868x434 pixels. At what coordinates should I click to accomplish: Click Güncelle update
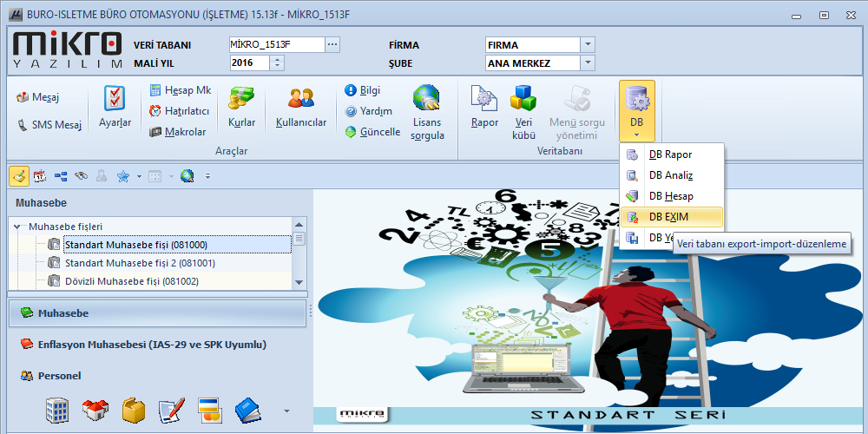[372, 132]
